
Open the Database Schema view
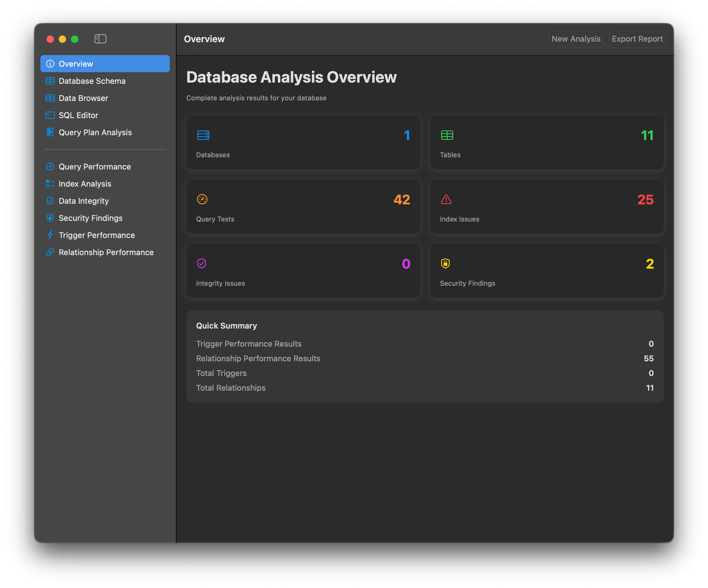92,81
